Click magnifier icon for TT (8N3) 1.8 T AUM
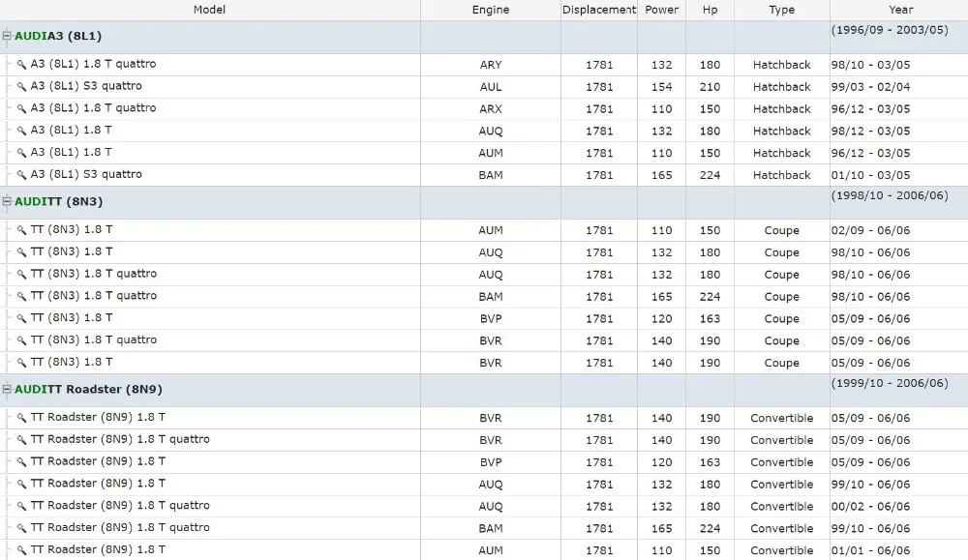968x560 pixels. pyautogui.click(x=21, y=230)
